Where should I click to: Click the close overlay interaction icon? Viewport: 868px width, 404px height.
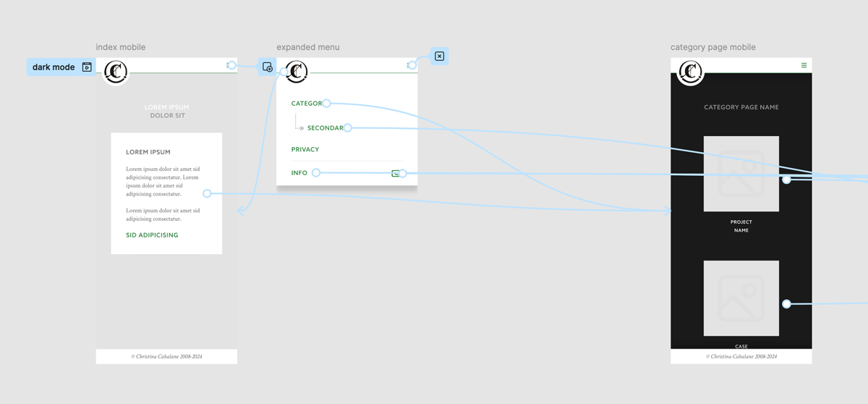click(x=439, y=56)
